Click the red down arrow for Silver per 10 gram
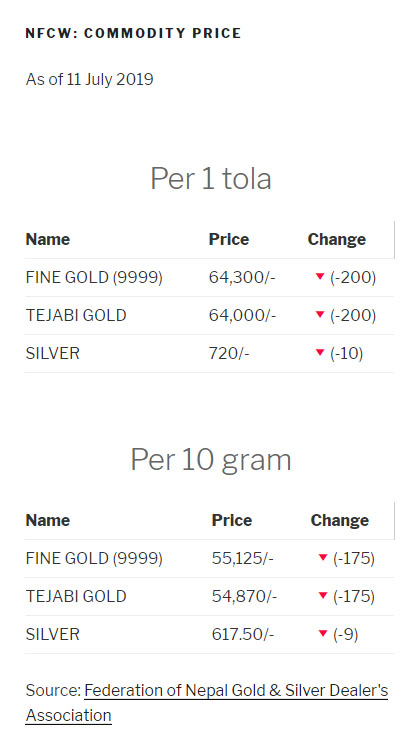This screenshot has height=749, width=419. pyautogui.click(x=323, y=634)
